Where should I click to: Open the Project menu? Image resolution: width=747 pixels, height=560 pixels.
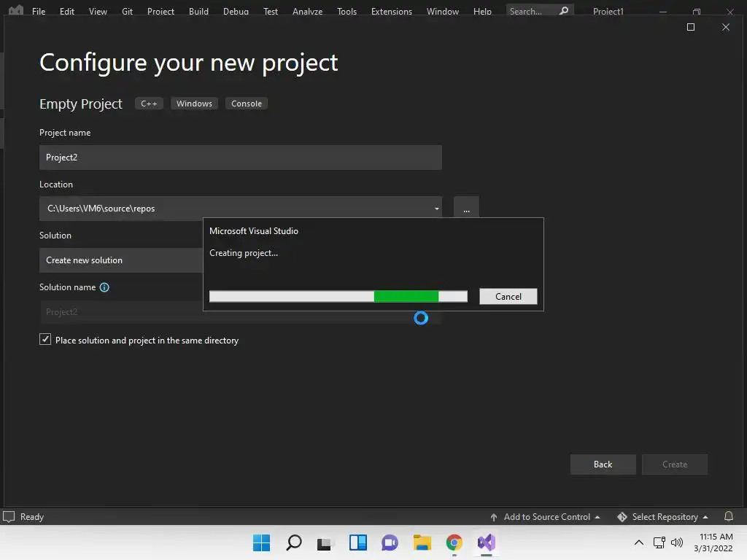click(160, 11)
